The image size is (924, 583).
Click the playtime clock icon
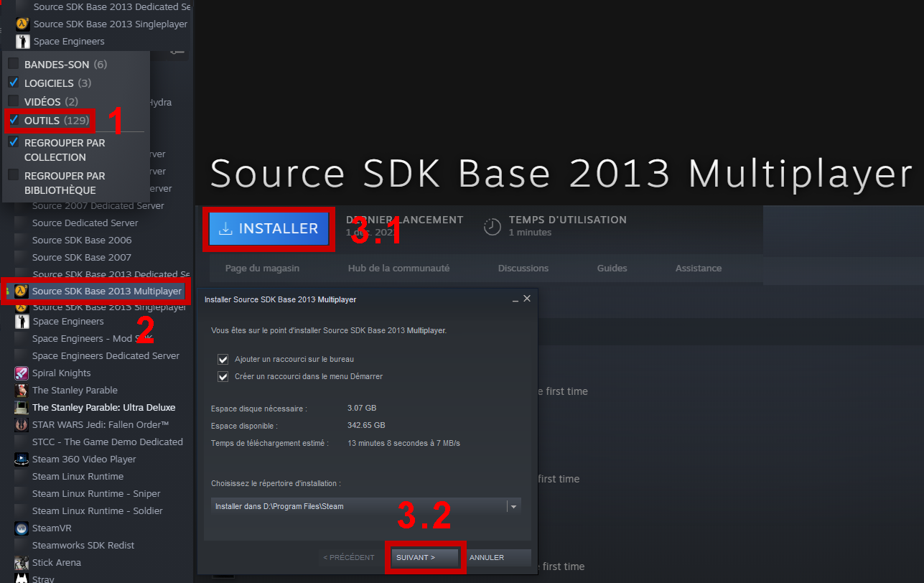pos(492,226)
